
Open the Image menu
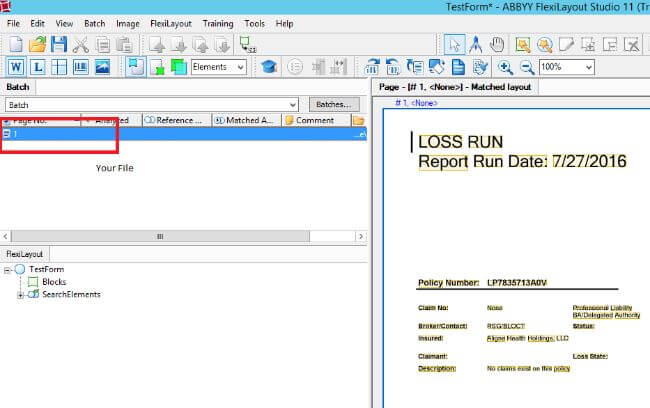pos(128,24)
